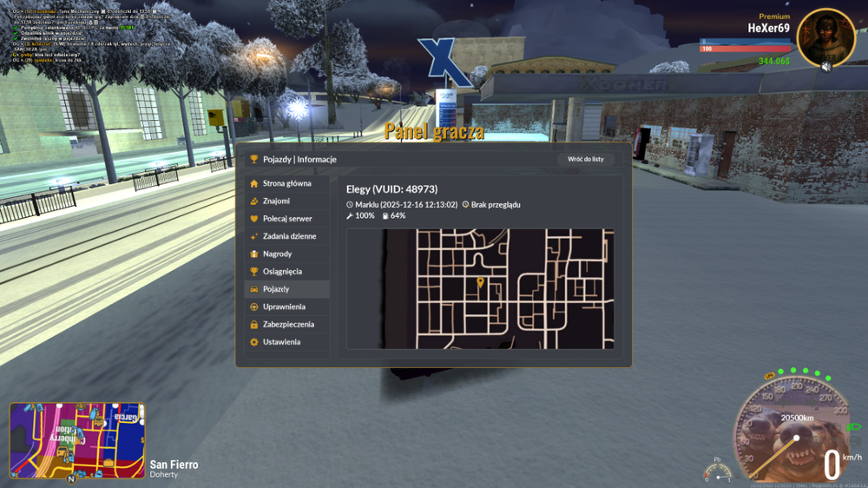Click the Brak przeglądu inspection icon
Image resolution: width=868 pixels, height=488 pixels.
click(465, 204)
